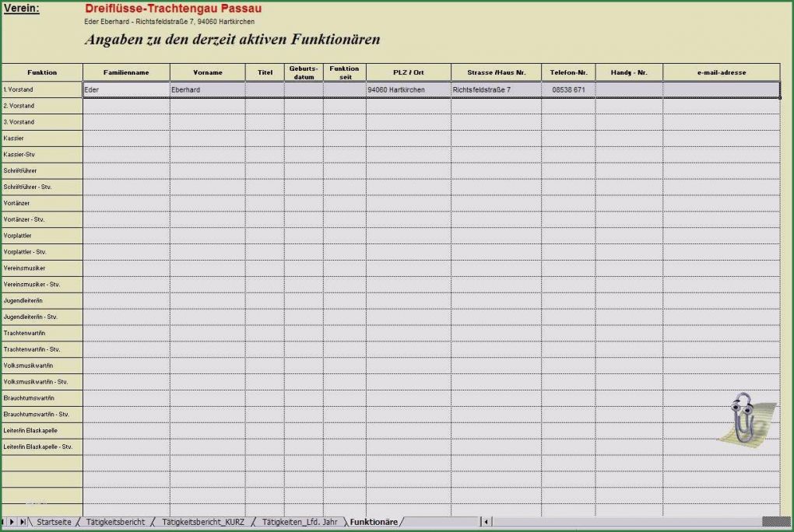The image size is (794, 532).
Task: Select the 1. Vorstand row label
Action: pyautogui.click(x=41, y=89)
